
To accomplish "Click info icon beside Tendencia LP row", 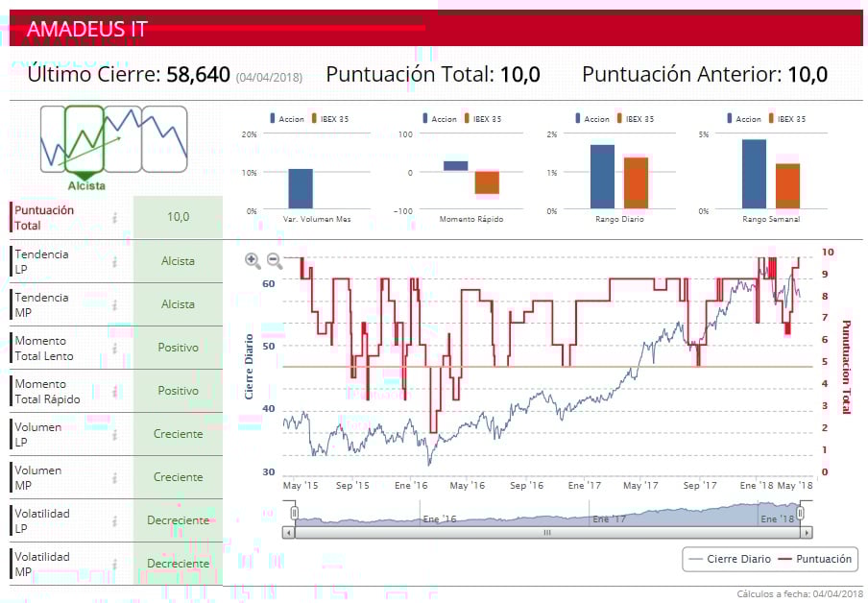I will coord(115,261).
